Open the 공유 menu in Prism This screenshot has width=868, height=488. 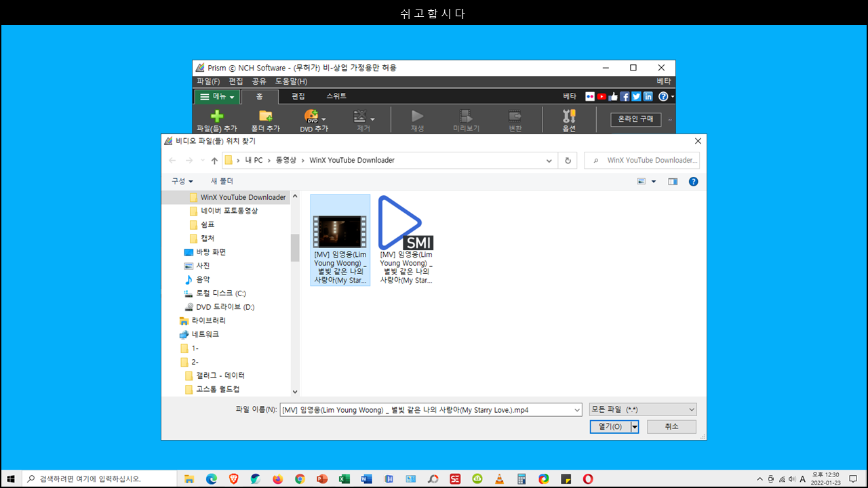(x=259, y=81)
